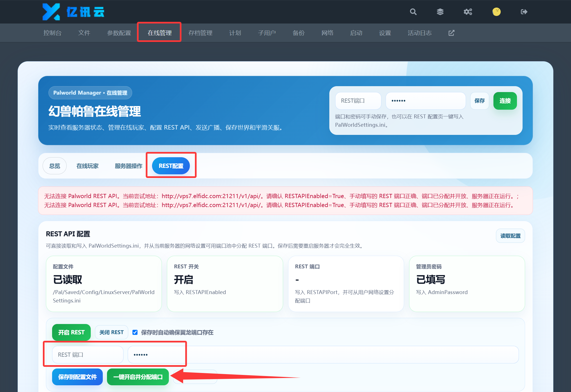571x392 pixels.
Task: Click the 一键开启并分配端口 button
Action: (138, 377)
